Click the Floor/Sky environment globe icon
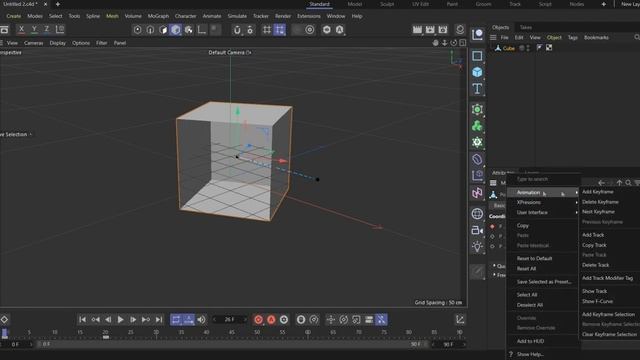The image size is (640, 360). 477,213
